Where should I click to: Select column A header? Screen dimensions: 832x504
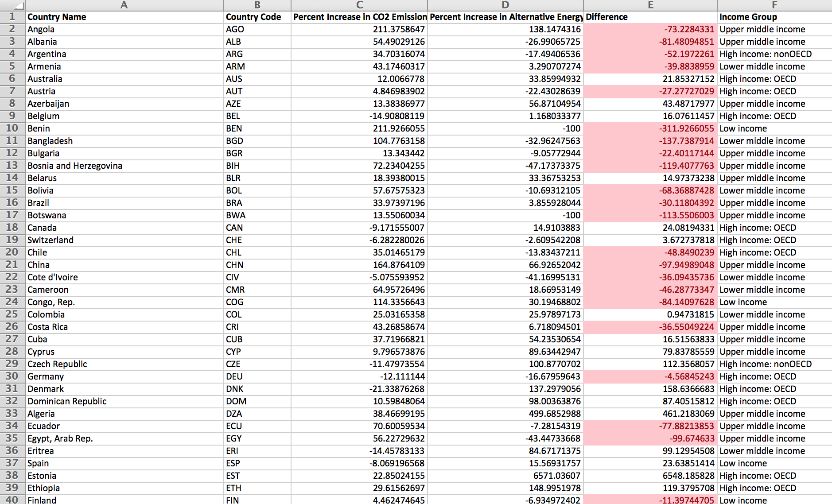(x=124, y=5)
